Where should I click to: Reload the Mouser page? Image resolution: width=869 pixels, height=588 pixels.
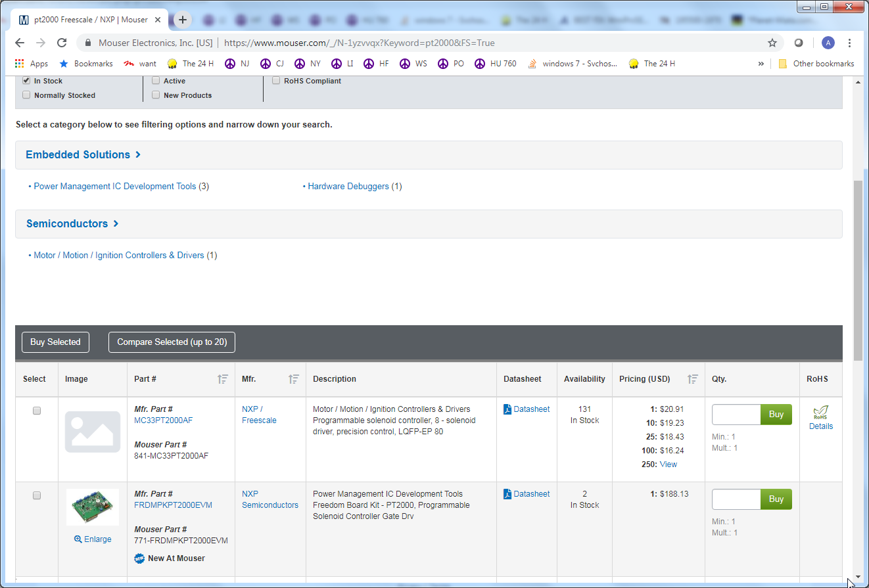[x=62, y=43]
